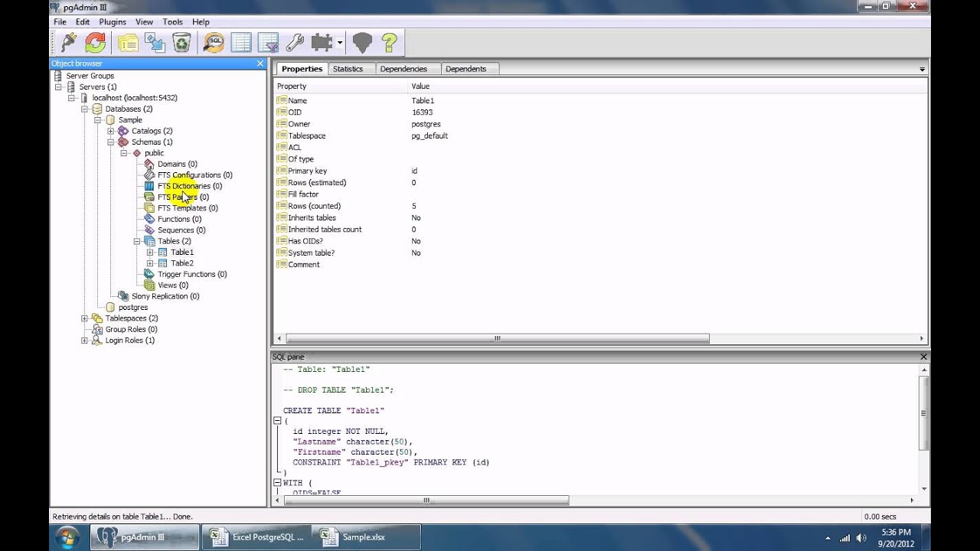The image size is (980, 551).
Task: Click the Add server connection plug icon
Action: pyautogui.click(x=68, y=43)
